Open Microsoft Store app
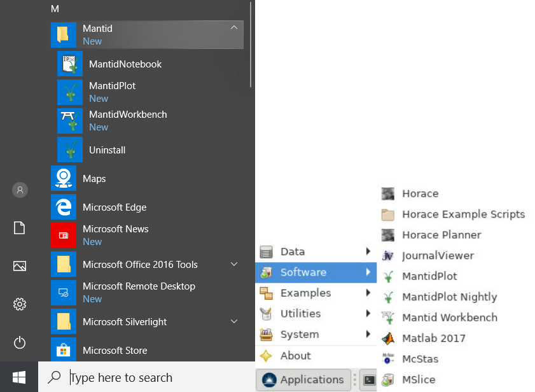The height and width of the screenshot is (392, 535). pyautogui.click(x=115, y=351)
